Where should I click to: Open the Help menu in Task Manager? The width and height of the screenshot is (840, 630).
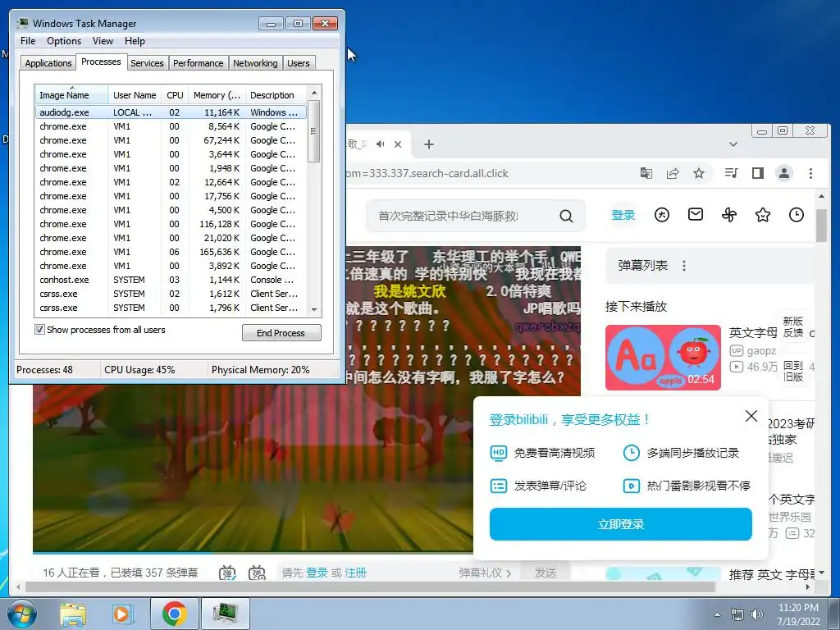click(135, 41)
